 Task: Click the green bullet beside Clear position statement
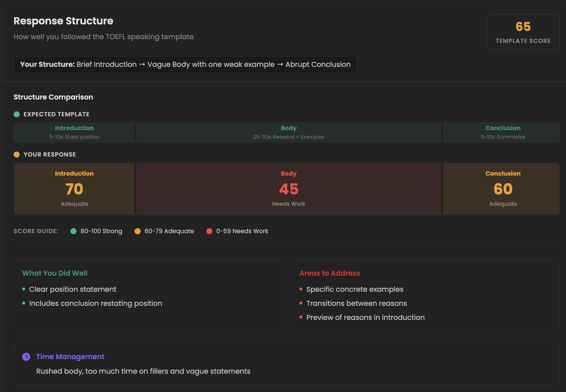(x=24, y=289)
